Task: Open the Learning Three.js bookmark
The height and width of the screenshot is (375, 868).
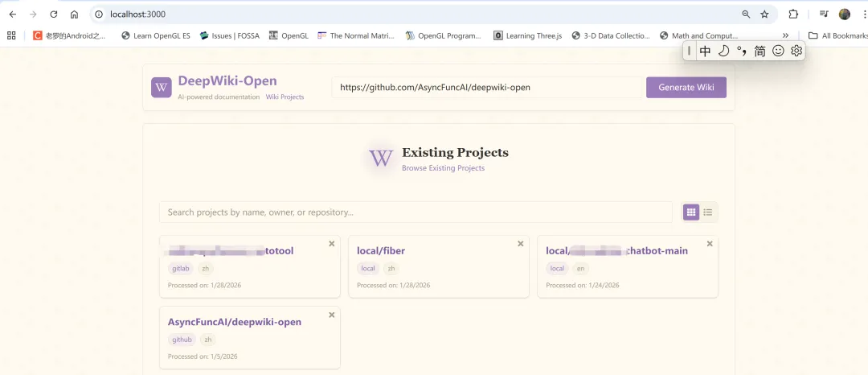Action: (527, 35)
